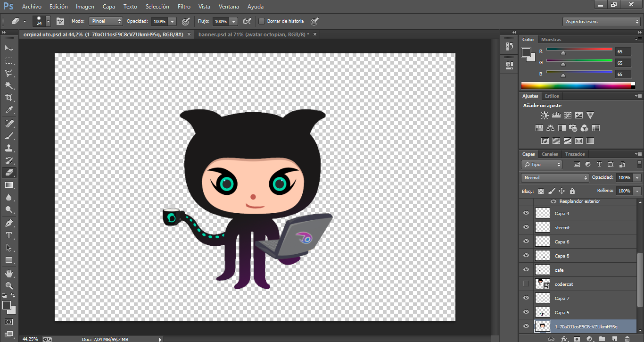Expand the Opacidad dropdown in options bar

(x=172, y=21)
